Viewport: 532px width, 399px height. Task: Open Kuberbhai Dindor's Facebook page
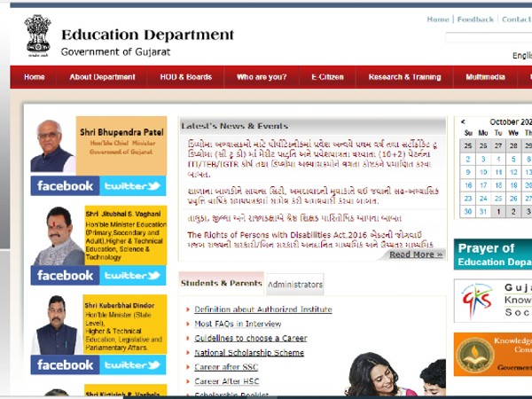tap(65, 364)
